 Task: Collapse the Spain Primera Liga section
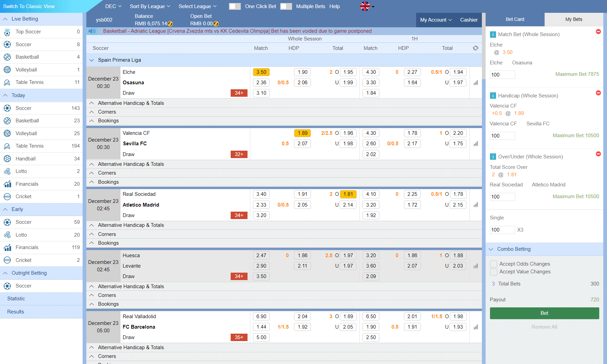[x=91, y=60]
